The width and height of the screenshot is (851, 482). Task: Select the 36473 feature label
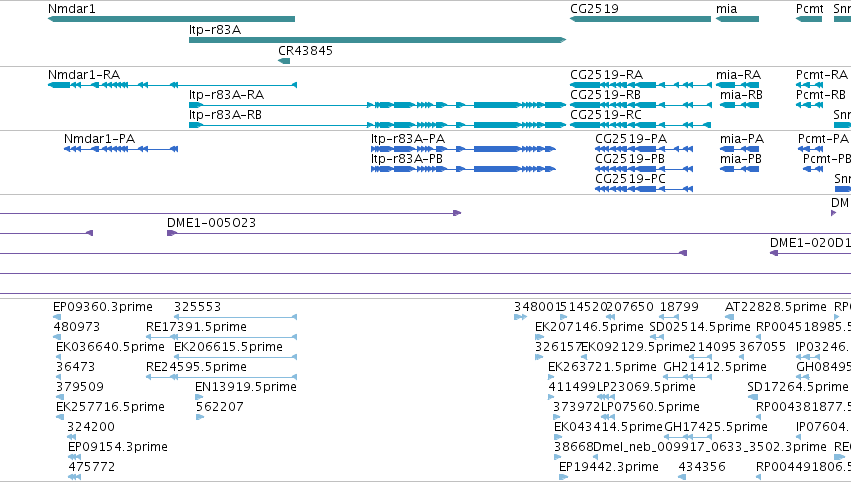tap(75, 367)
